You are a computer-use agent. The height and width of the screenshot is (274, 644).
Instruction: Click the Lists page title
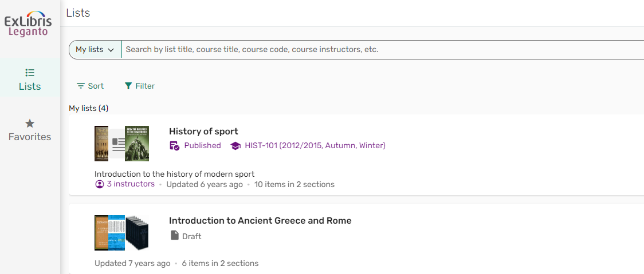(78, 13)
